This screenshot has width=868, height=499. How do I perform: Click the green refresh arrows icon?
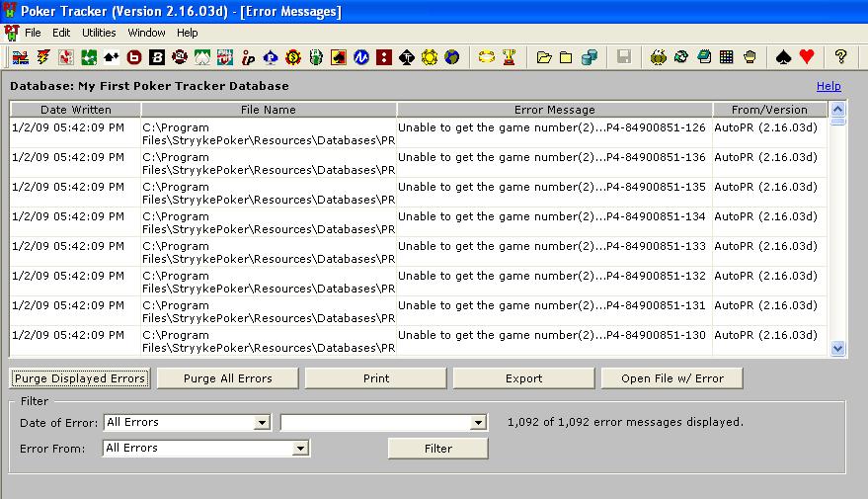pos(681,57)
